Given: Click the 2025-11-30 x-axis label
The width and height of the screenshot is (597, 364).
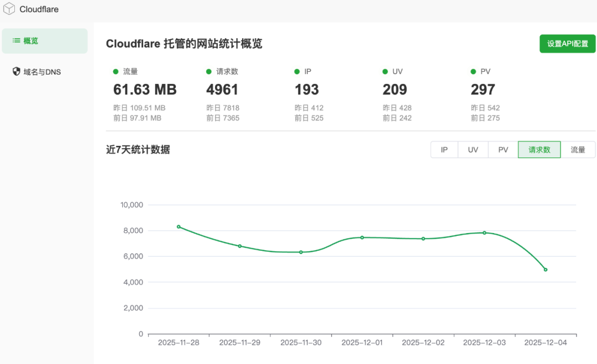Looking at the screenshot, I should tap(301, 342).
